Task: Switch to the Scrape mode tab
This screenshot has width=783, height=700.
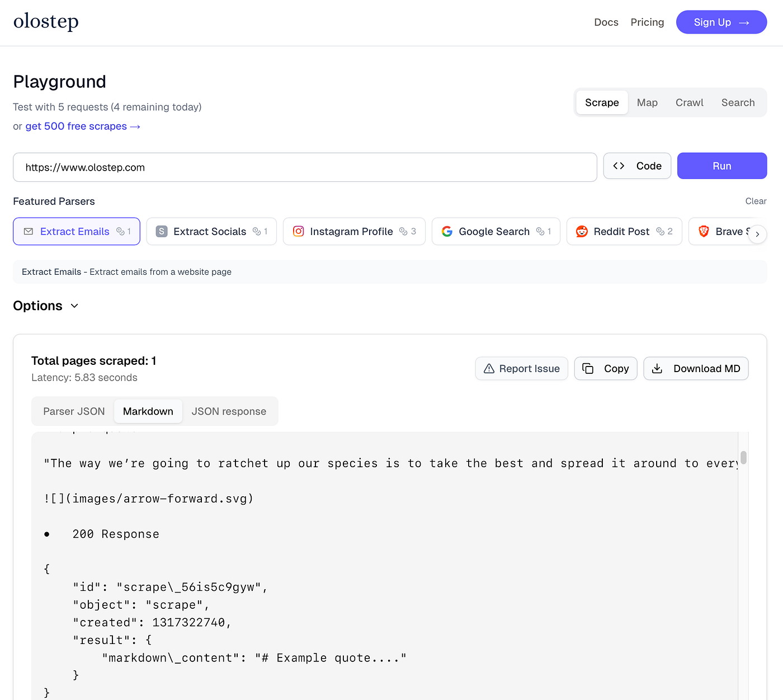Action: pyautogui.click(x=602, y=102)
